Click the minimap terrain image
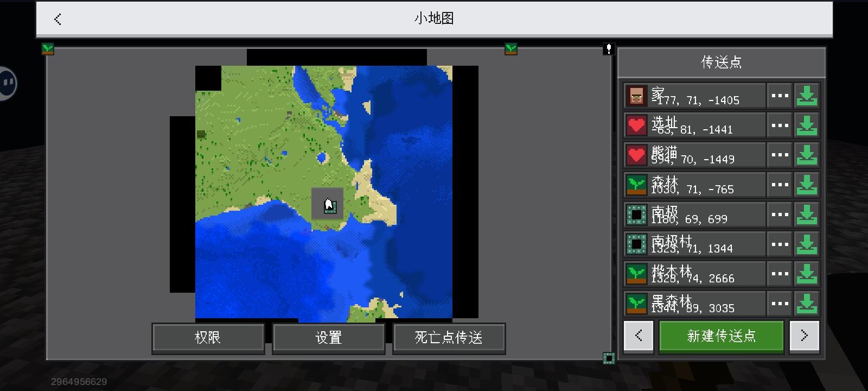868x391 pixels. pos(324,194)
